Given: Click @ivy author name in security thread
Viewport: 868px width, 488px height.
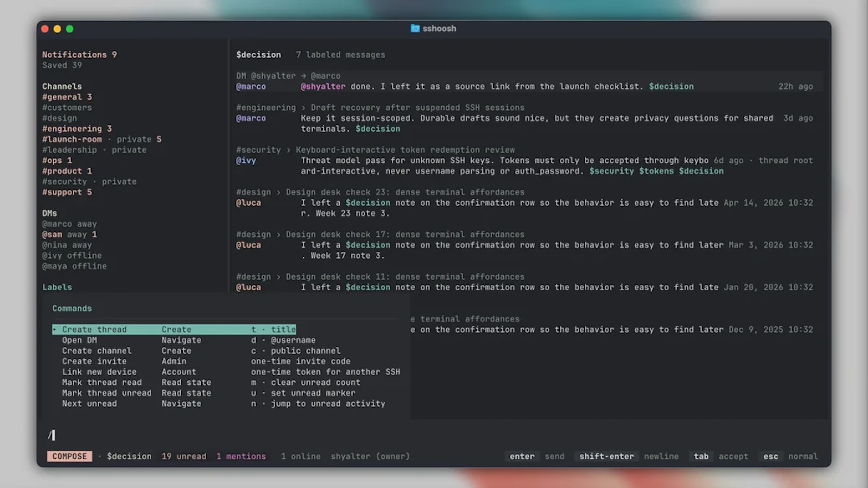Looking at the screenshot, I should [x=246, y=161].
